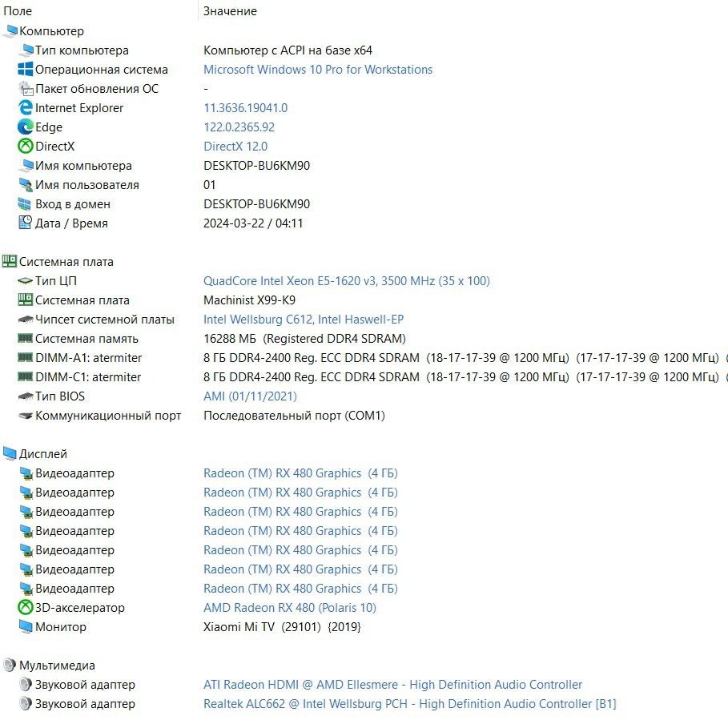Click the Мультимедиа section speaker icon
This screenshot has width=728, height=724.
pyautogui.click(x=10, y=665)
